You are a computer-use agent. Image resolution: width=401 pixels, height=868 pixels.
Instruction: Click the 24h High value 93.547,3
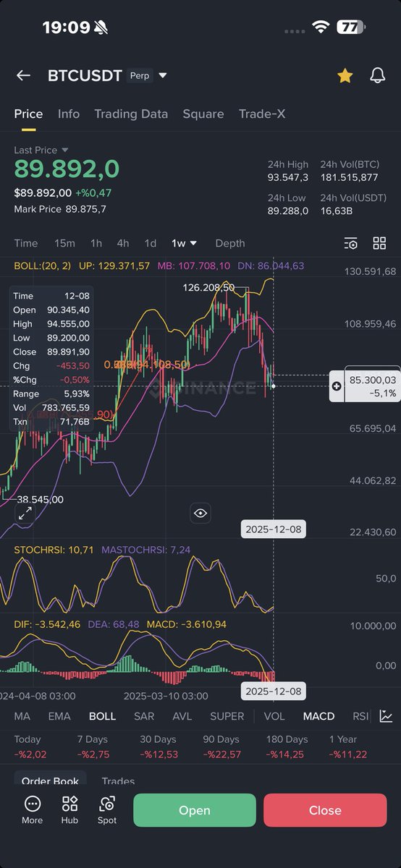288,177
